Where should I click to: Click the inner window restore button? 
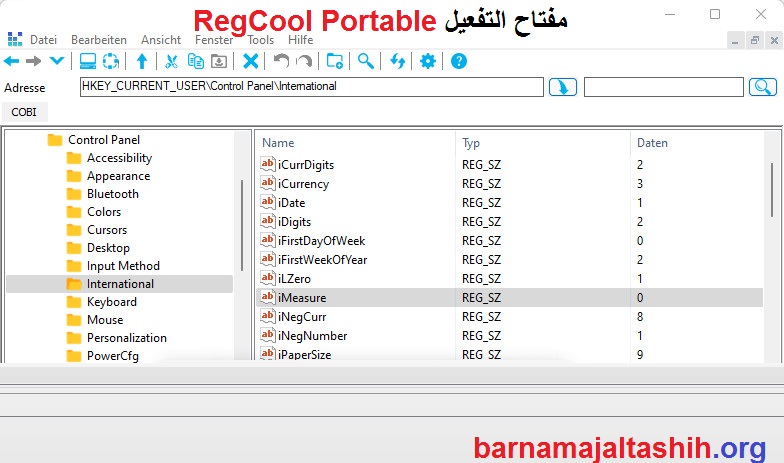pyautogui.click(x=754, y=40)
